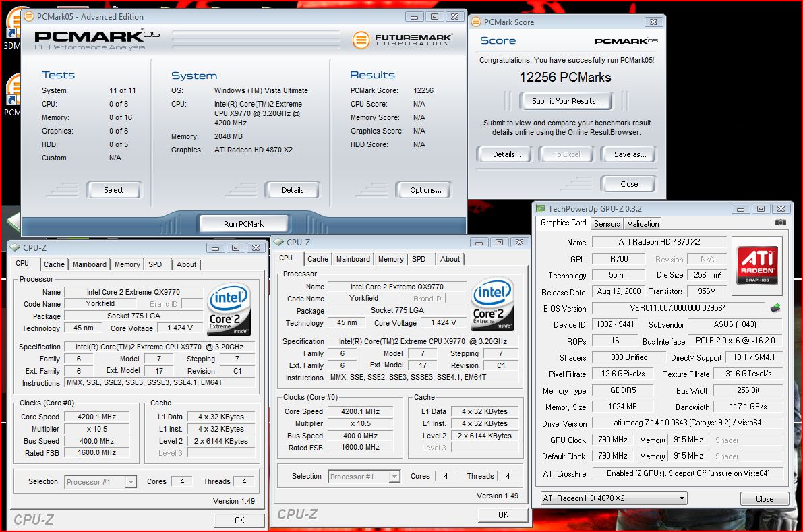Click OK button in right CPU-Z
The image size is (803, 532).
504,515
